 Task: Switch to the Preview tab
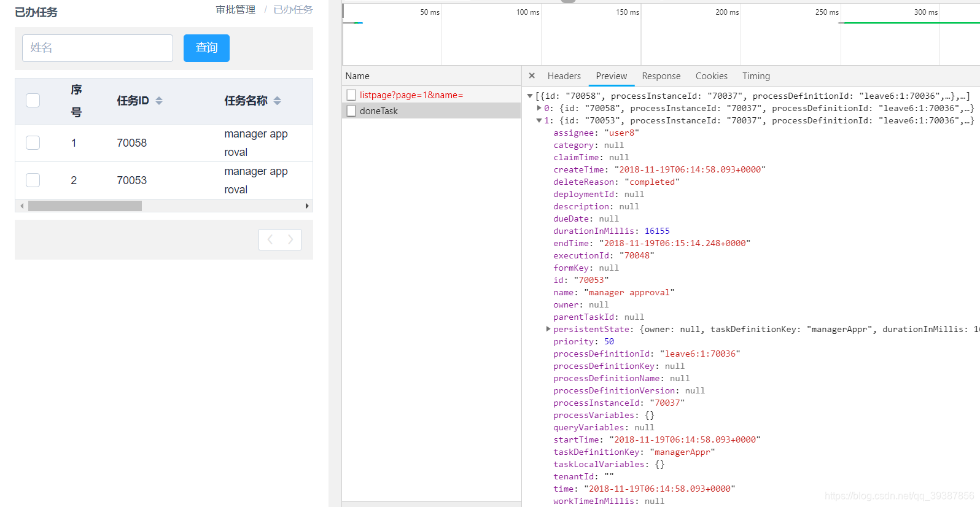tap(612, 76)
